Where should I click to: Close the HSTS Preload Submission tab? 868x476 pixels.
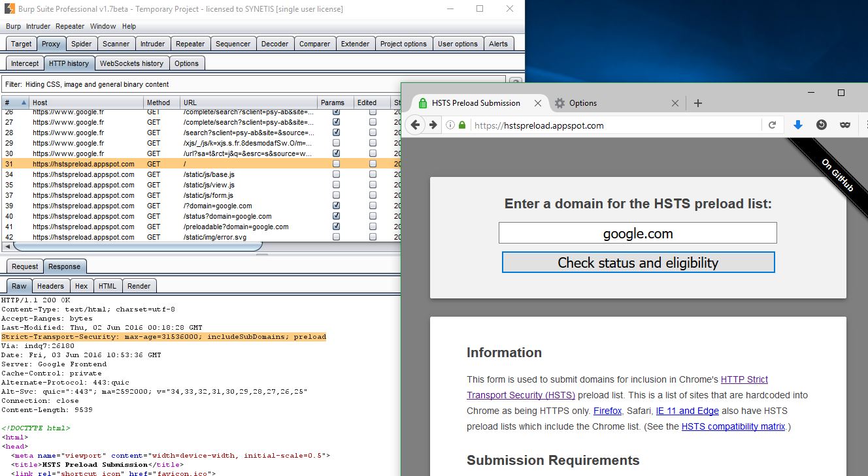[x=538, y=103]
